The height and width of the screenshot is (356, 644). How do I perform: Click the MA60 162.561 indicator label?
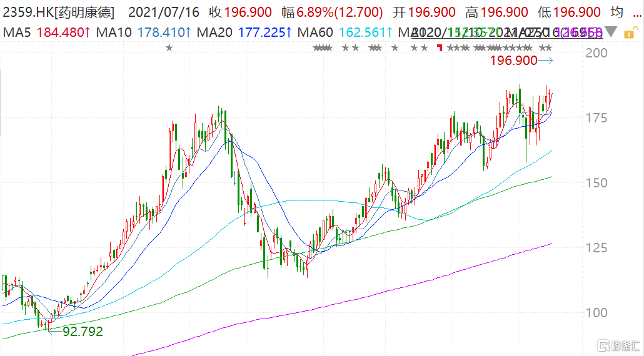click(x=345, y=32)
